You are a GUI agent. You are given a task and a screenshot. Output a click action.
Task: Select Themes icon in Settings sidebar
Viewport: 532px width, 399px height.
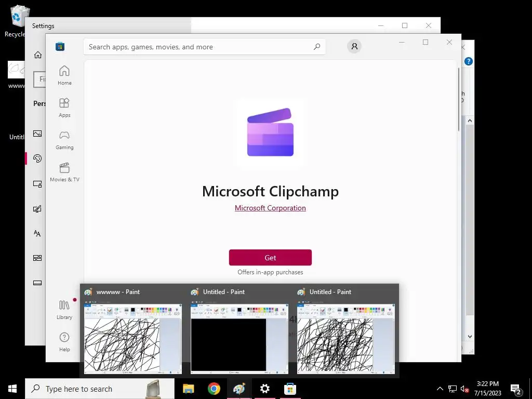click(37, 209)
